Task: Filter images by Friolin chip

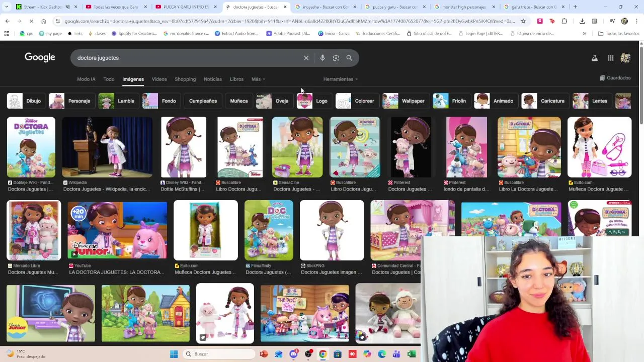Action: pos(451,101)
